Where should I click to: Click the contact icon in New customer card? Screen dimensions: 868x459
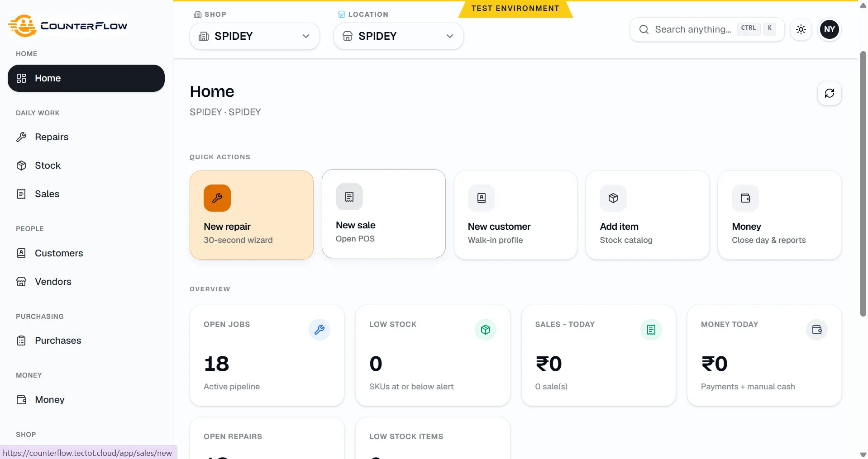(482, 198)
